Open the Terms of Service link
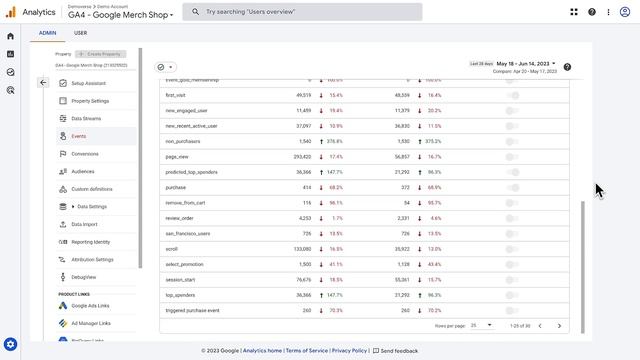The height and width of the screenshot is (360, 640). point(307,351)
